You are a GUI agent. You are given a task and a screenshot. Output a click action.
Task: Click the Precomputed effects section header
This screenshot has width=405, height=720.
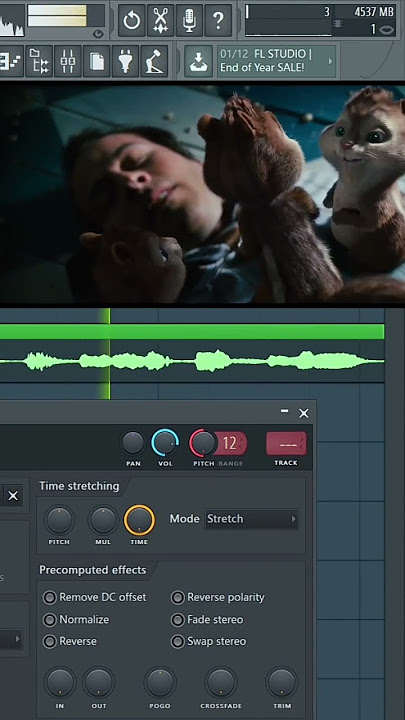[x=93, y=570]
